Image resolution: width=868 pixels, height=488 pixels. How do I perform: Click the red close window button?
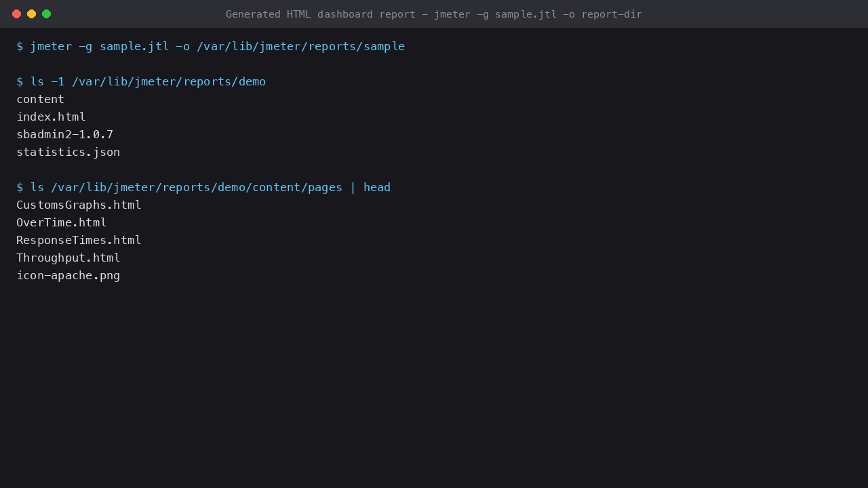coord(16,14)
